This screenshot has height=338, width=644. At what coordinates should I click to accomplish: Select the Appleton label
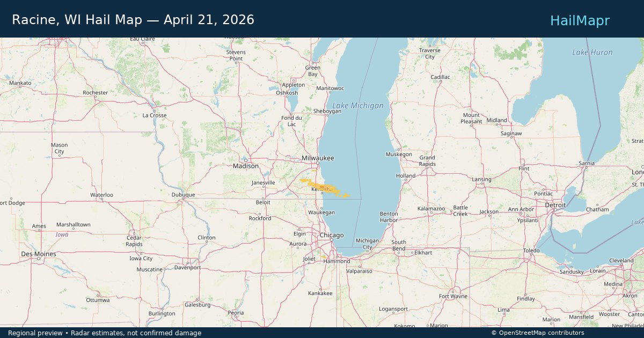tap(294, 85)
